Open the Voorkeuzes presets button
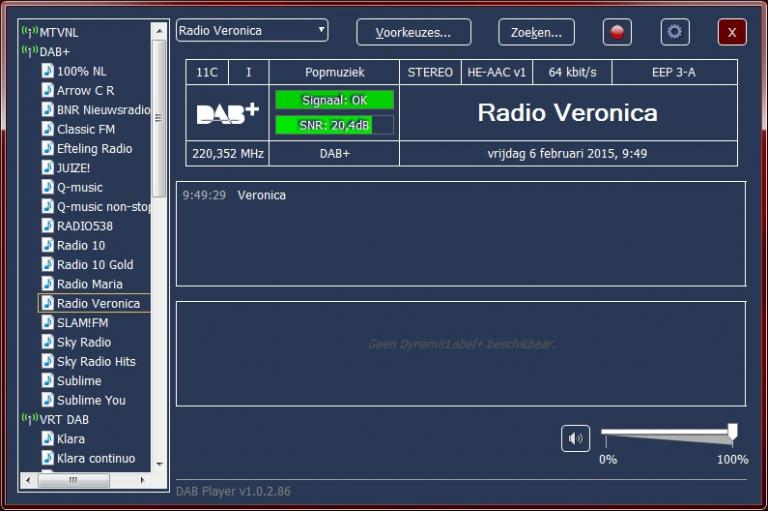 click(413, 32)
